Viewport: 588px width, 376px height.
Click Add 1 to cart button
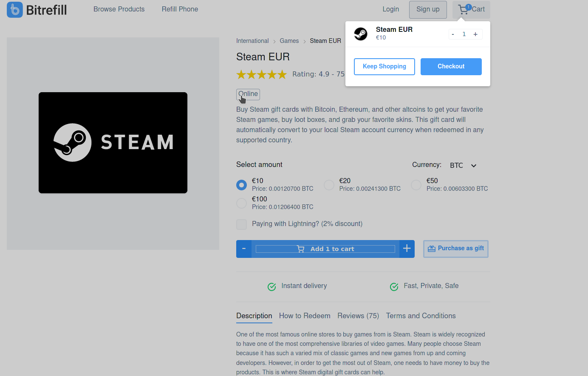click(x=325, y=249)
